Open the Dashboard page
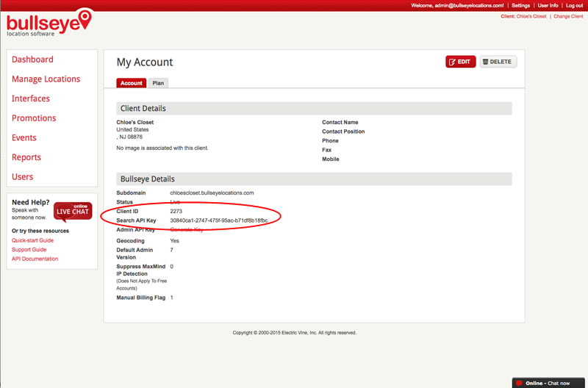The image size is (588, 388). pos(32,60)
